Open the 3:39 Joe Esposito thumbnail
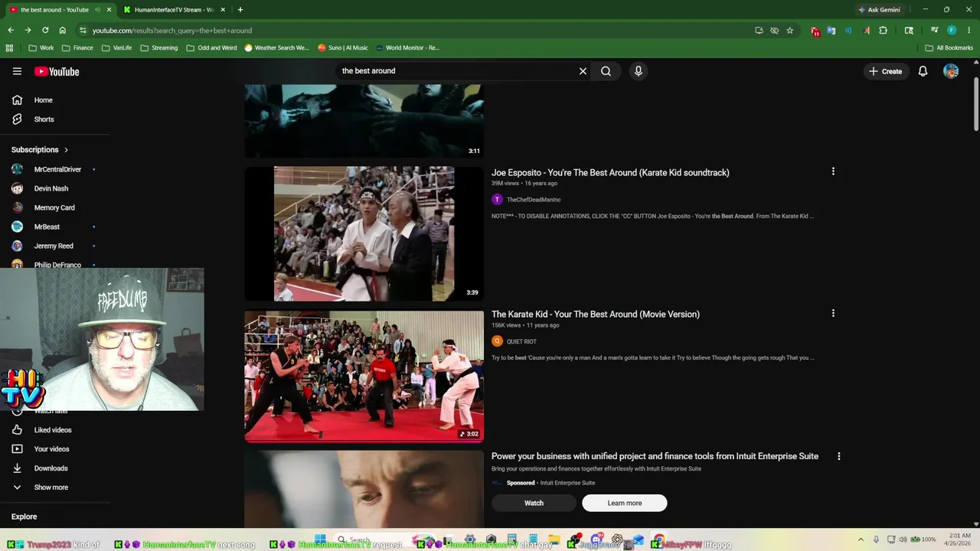Image resolution: width=980 pixels, height=551 pixels. coord(364,233)
